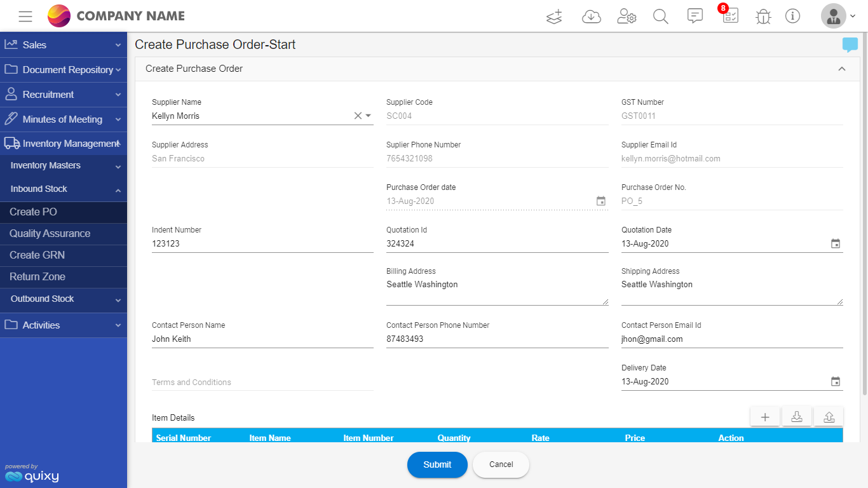Click the Contact Person Email Id field
Viewport: 868px width, 488px height.
[732, 339]
